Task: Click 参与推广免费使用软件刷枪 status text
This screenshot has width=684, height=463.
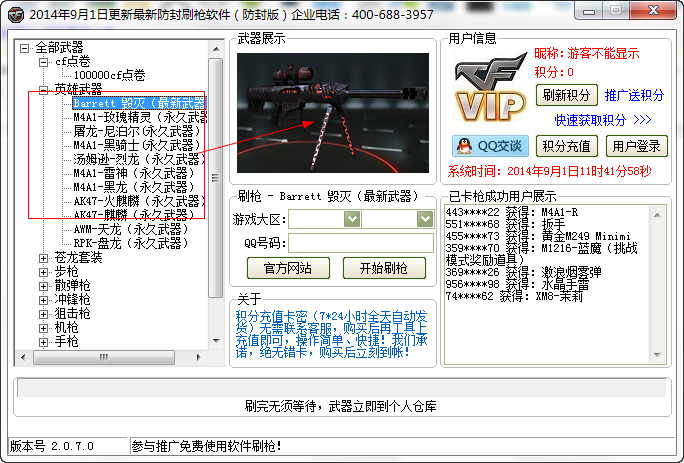Action: click(207, 446)
